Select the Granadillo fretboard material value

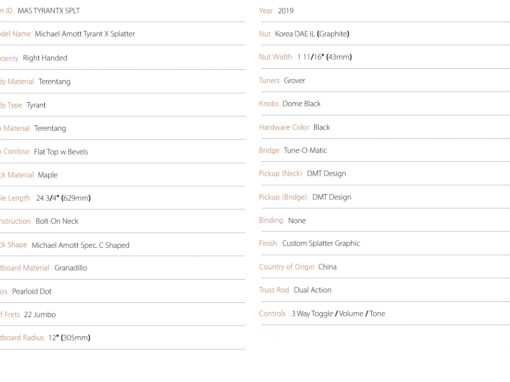pos(71,268)
